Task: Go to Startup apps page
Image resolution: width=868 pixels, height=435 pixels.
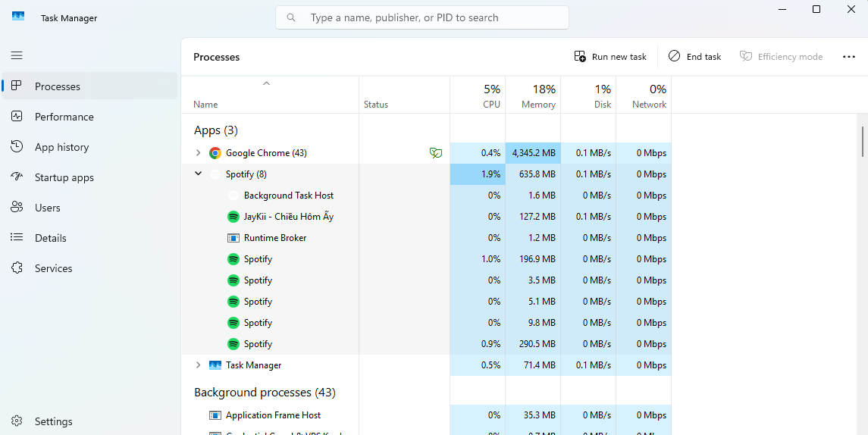Action: [x=89, y=177]
